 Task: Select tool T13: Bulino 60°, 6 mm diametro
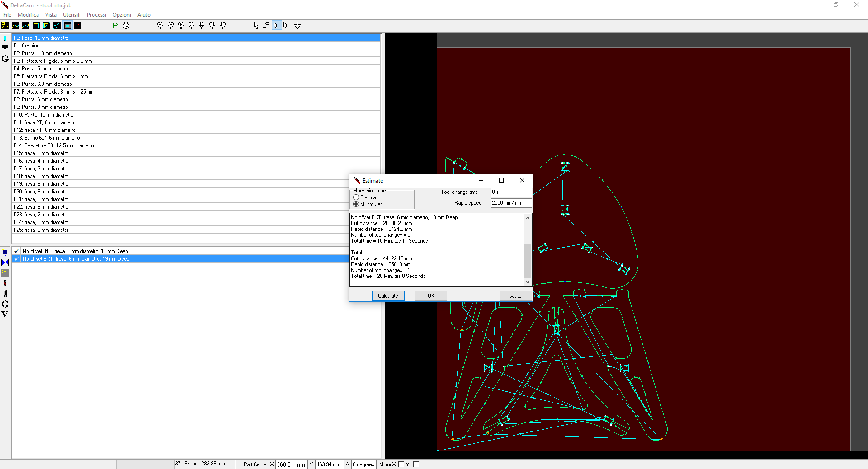[196, 138]
